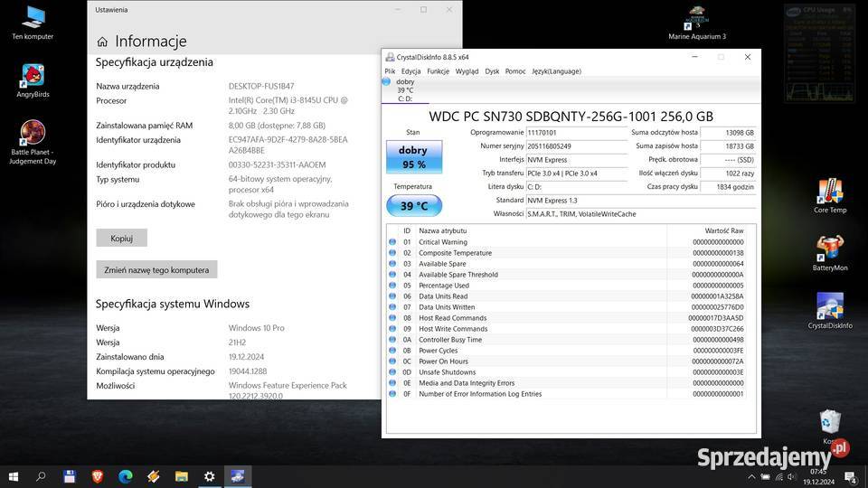Launch Microsoft Edge from the taskbar

pos(126,476)
